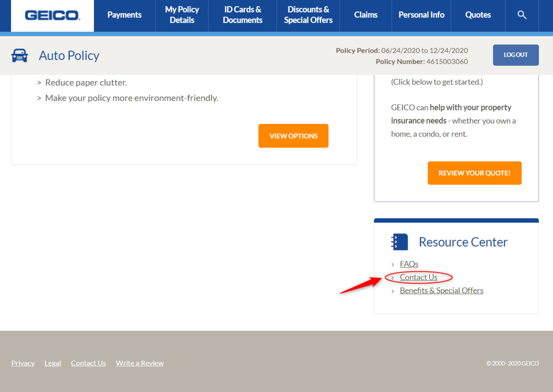The image size is (553, 392).
Task: Open My Policy Details menu
Action: (x=182, y=15)
